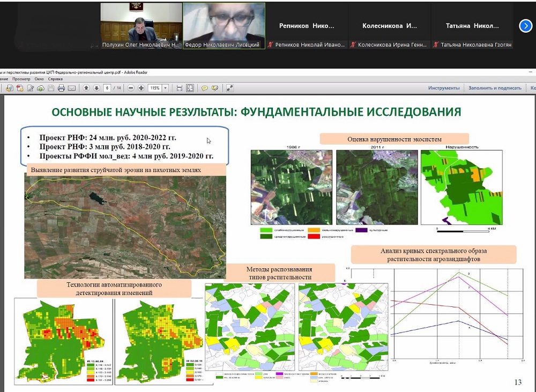The image size is (536, 392).
Task: Zoom out using the minus button
Action: (131, 88)
